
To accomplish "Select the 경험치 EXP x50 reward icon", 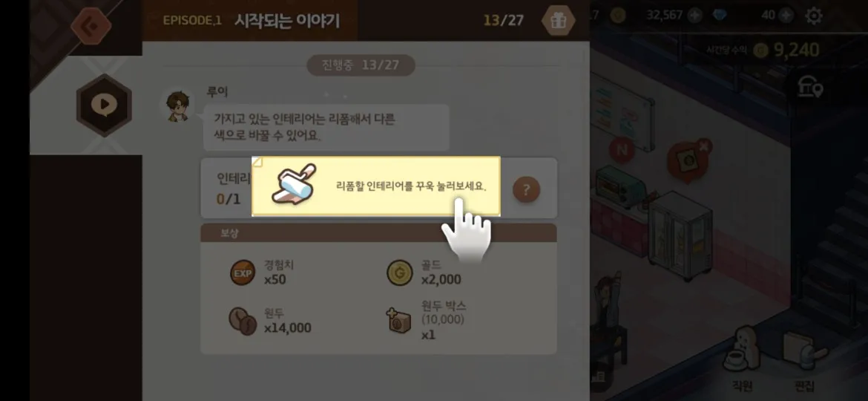I will [243, 273].
